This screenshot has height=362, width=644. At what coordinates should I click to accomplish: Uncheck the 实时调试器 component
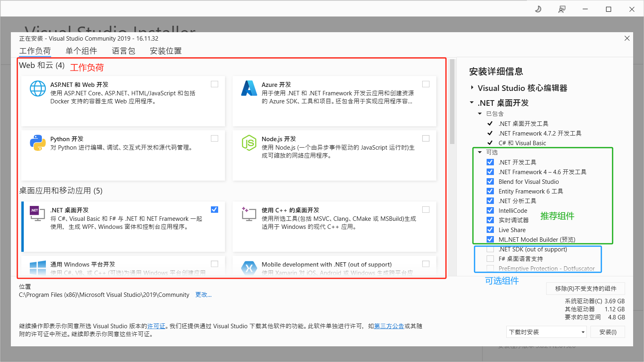(x=490, y=220)
